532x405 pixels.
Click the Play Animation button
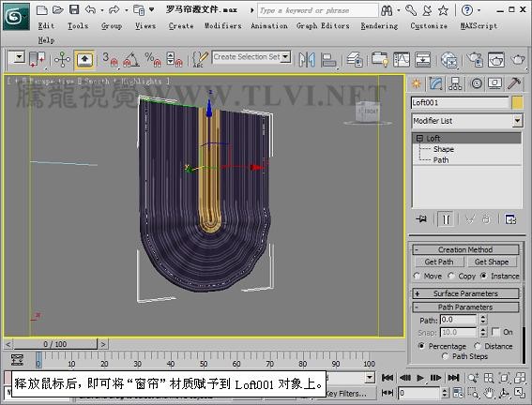coord(420,378)
